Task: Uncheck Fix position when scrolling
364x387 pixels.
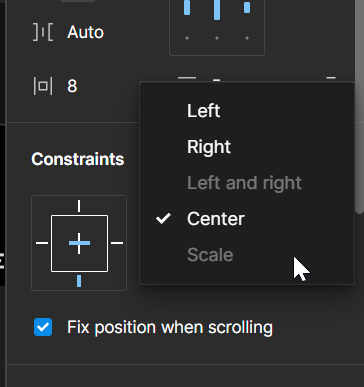Action: 43,327
